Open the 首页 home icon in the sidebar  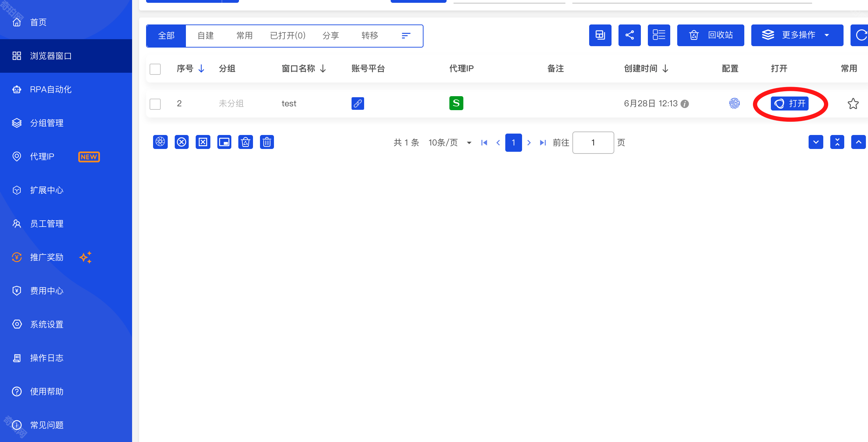[x=17, y=22]
